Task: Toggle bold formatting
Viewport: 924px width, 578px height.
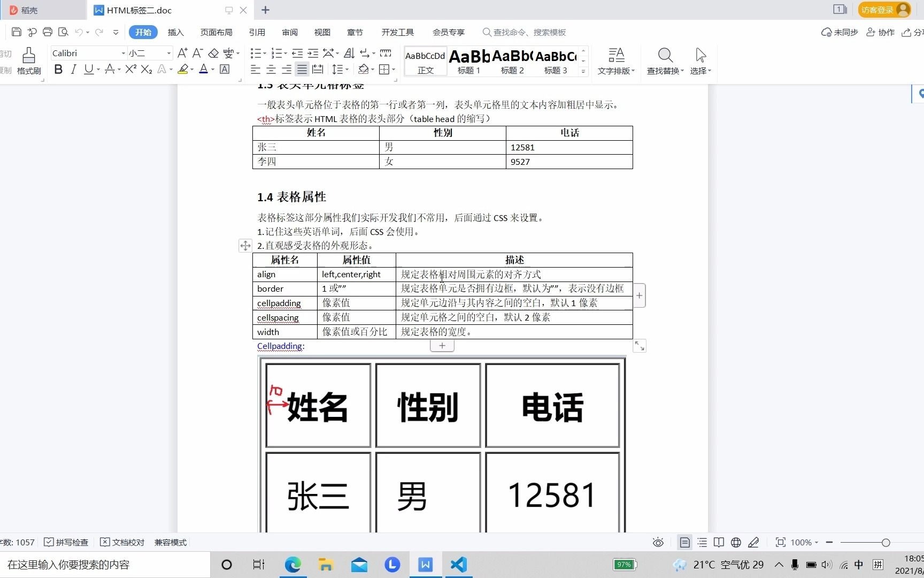Action: [x=58, y=70]
